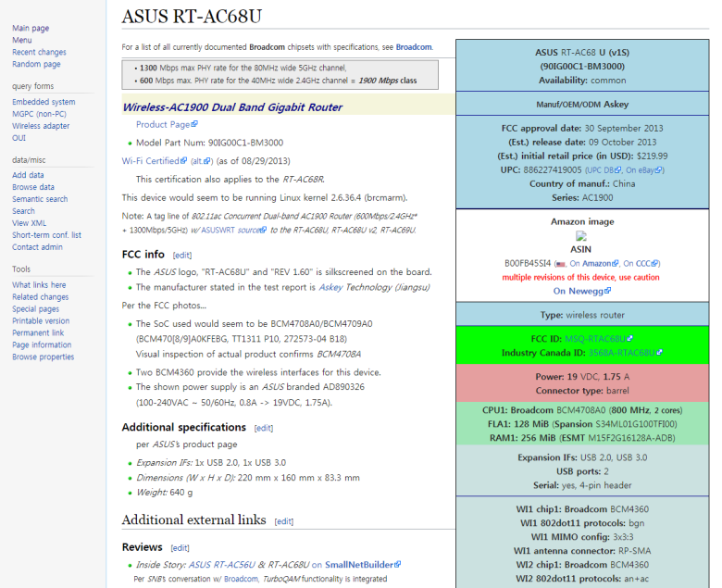Click the US flag icon beside the ASIN

(x=561, y=264)
